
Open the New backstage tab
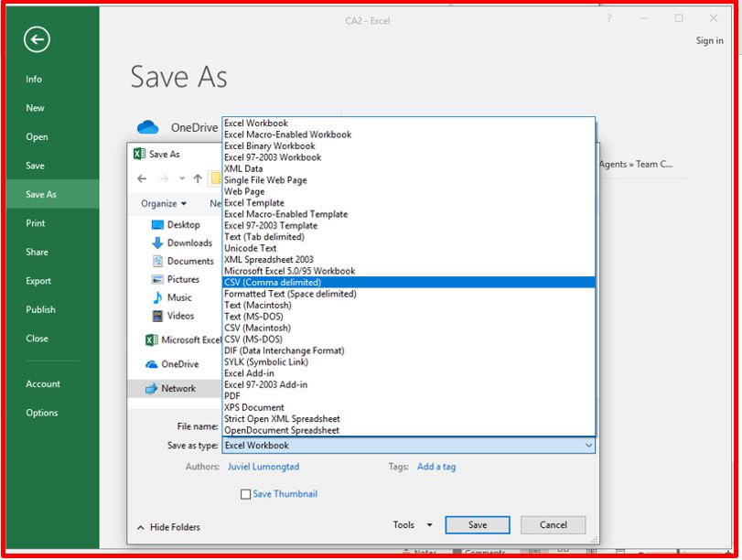tap(52, 108)
